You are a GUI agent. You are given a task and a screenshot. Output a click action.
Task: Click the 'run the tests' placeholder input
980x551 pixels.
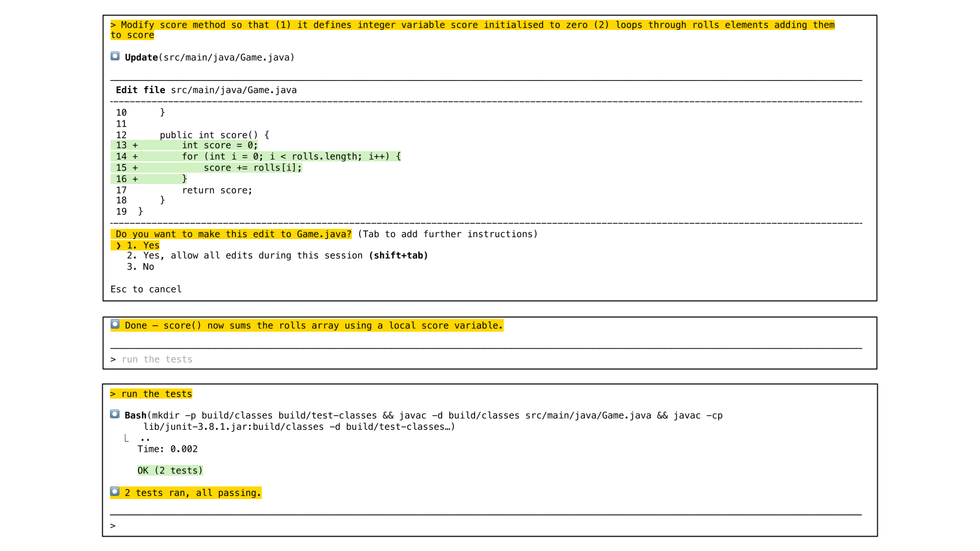tap(157, 360)
